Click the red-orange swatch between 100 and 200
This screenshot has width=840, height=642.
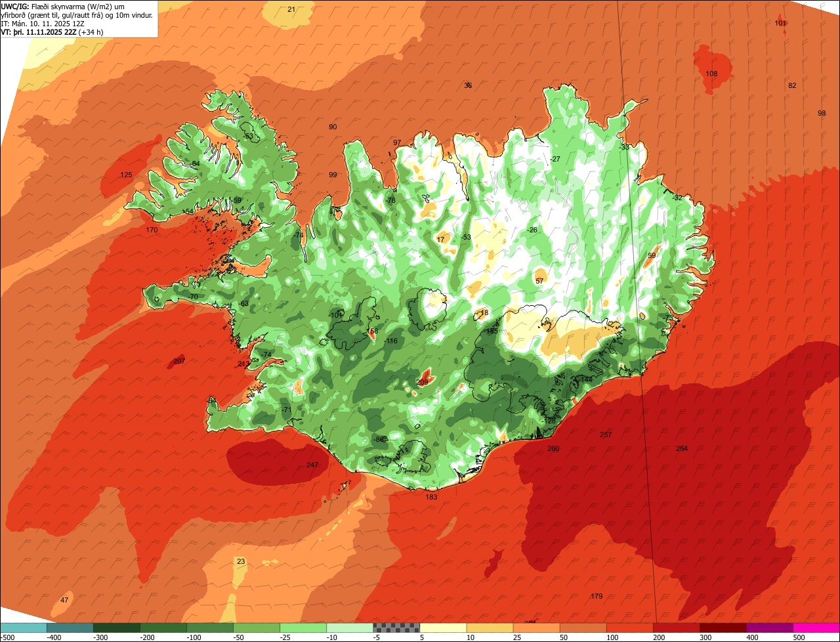[x=629, y=628]
